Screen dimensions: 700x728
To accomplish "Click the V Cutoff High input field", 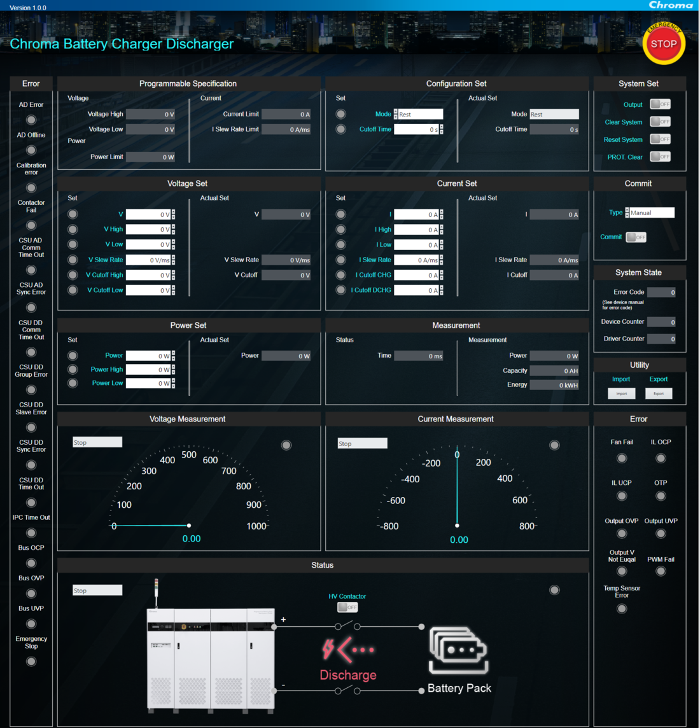I will pyautogui.click(x=148, y=276).
